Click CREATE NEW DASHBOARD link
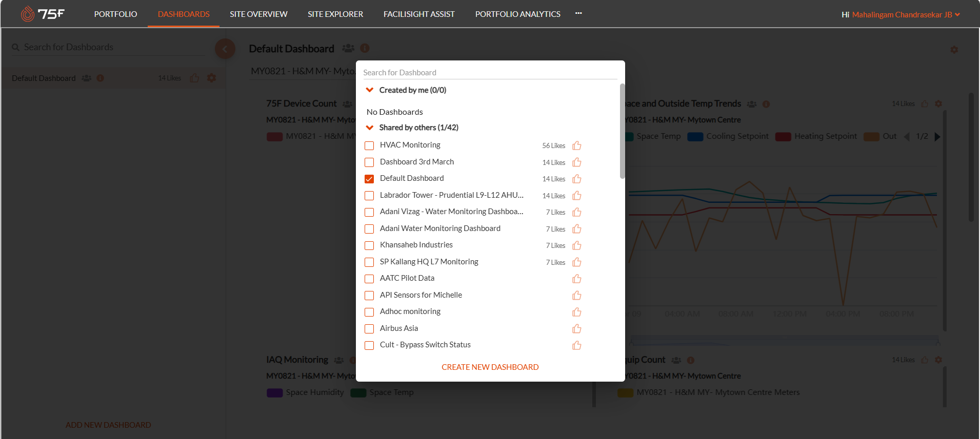 (x=490, y=367)
